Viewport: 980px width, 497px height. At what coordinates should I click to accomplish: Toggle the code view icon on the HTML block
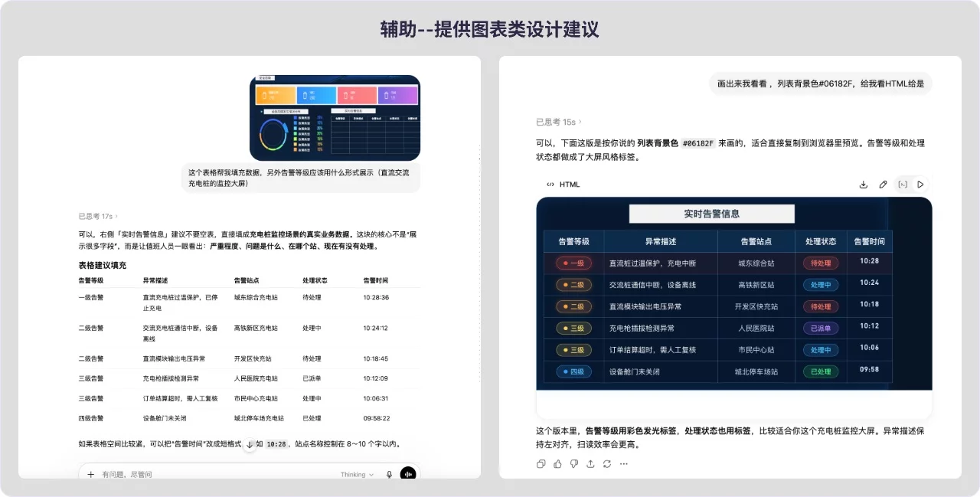tap(902, 185)
